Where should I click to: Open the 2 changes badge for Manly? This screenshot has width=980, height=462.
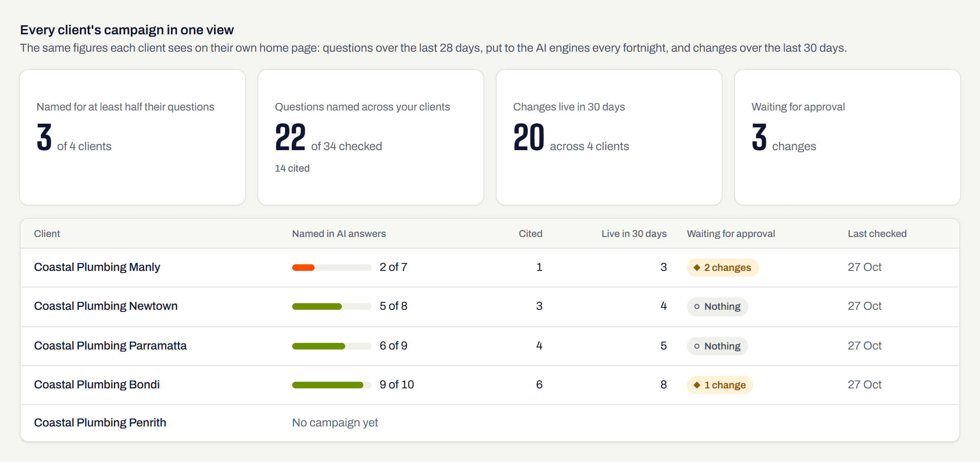[x=723, y=268]
